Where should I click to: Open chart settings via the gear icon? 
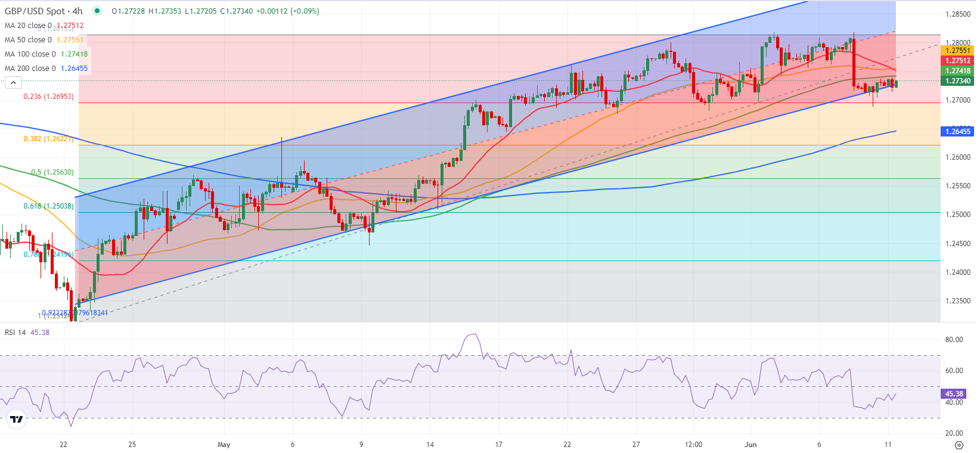coord(959,445)
